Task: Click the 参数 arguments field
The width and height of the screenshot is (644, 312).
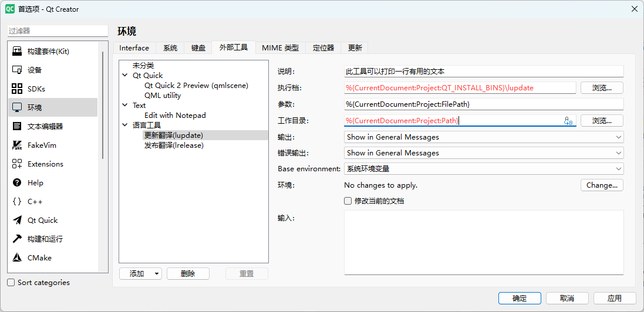Action: (x=484, y=104)
